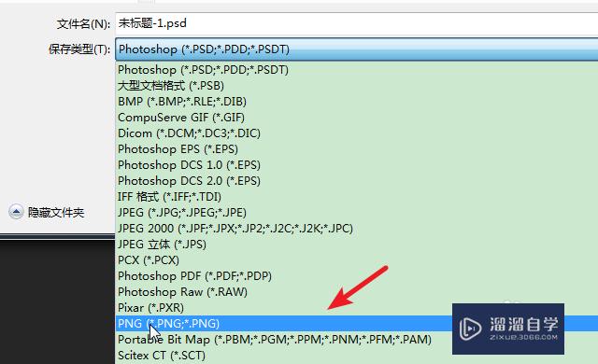Click the file name input field
This screenshot has width=598, height=364.
[357, 23]
